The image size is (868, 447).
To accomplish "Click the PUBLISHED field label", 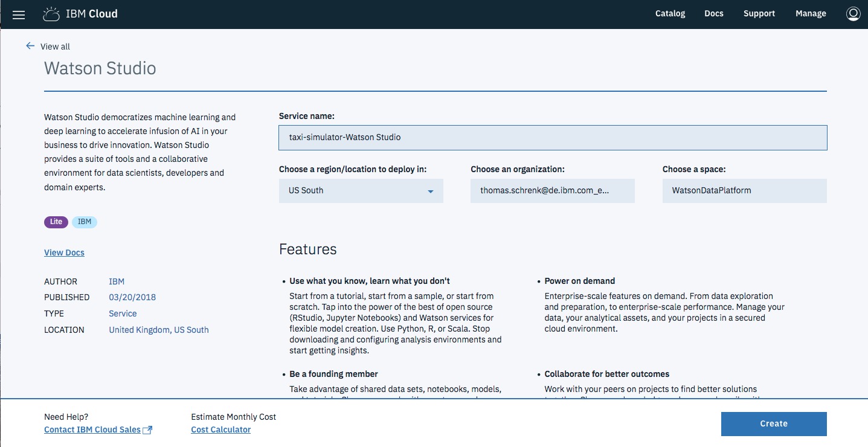I will point(67,297).
